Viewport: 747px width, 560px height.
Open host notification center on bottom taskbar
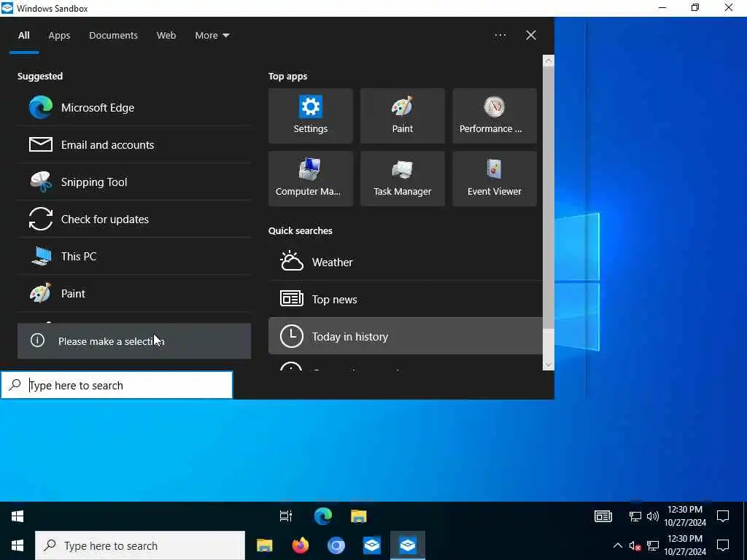pyautogui.click(x=723, y=545)
